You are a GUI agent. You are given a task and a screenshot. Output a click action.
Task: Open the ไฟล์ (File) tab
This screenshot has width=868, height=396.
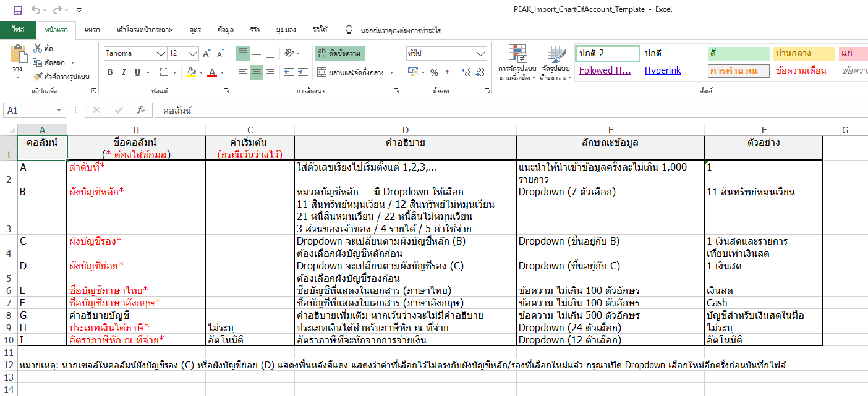tap(18, 30)
